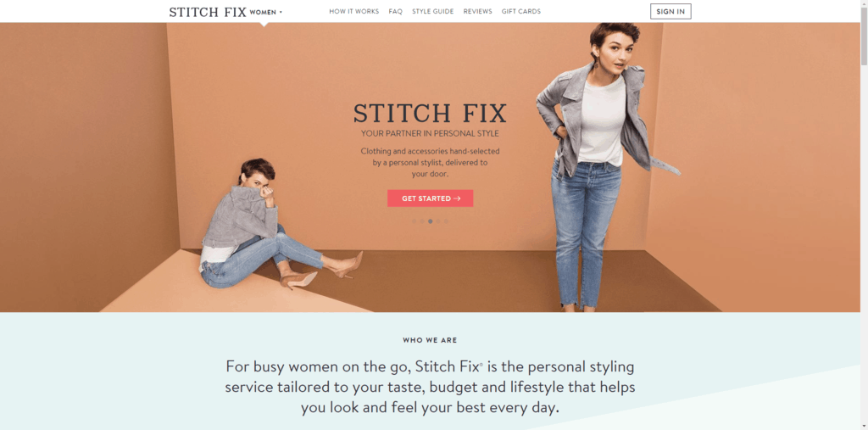Select the last carousel slide dot

click(x=446, y=221)
